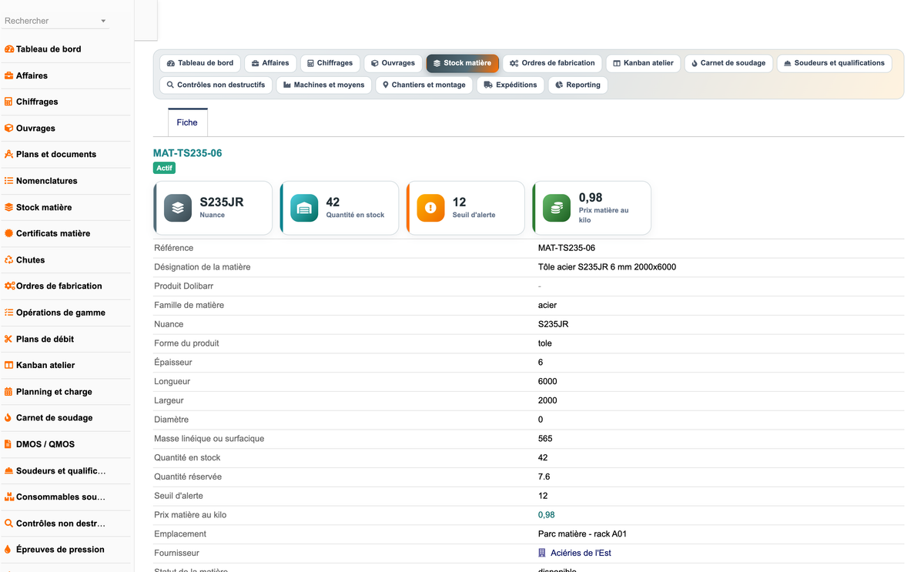Click the Plans de débit scissors icon
The width and height of the screenshot is (924, 572).
[9, 339]
